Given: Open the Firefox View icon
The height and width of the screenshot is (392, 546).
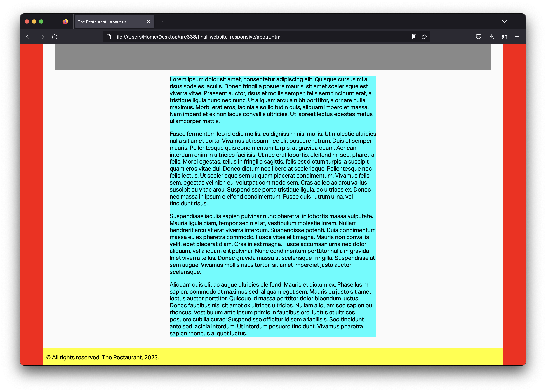Looking at the screenshot, I should click(x=65, y=22).
